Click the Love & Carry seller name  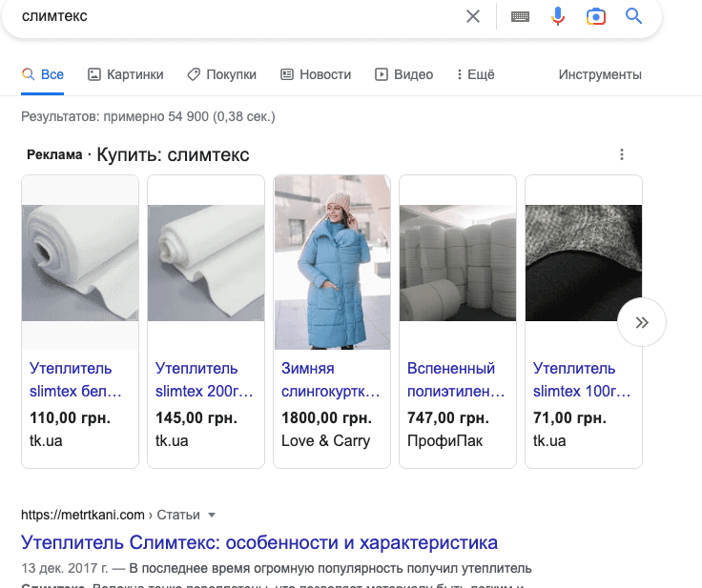point(325,441)
